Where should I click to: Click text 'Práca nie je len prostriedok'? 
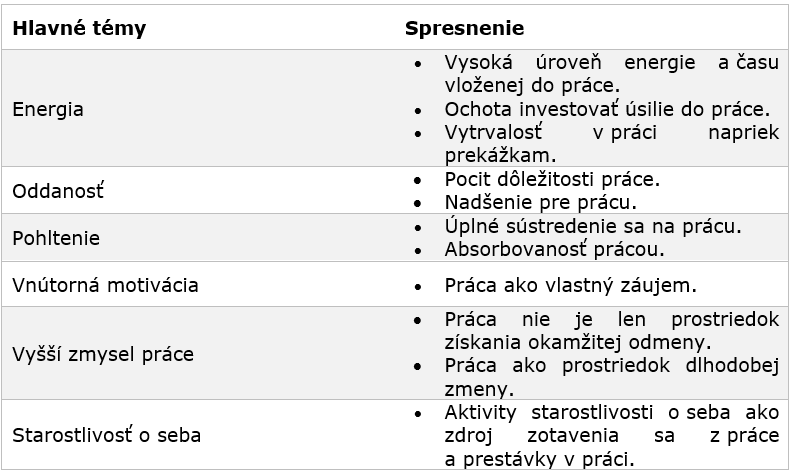(612, 319)
